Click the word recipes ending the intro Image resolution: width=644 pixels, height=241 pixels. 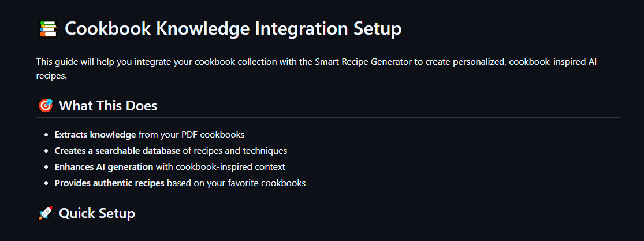(51, 76)
